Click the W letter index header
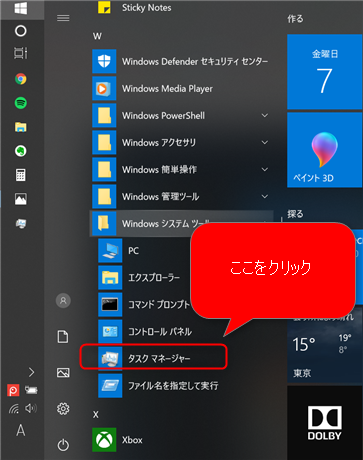 pos(97,36)
